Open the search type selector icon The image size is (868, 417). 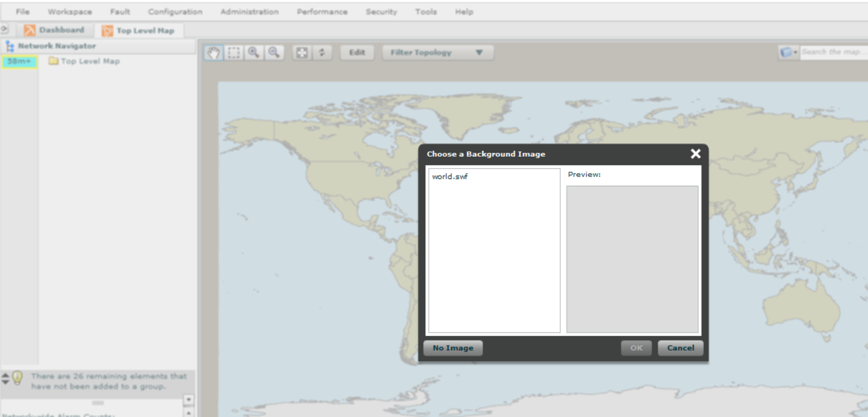point(788,52)
